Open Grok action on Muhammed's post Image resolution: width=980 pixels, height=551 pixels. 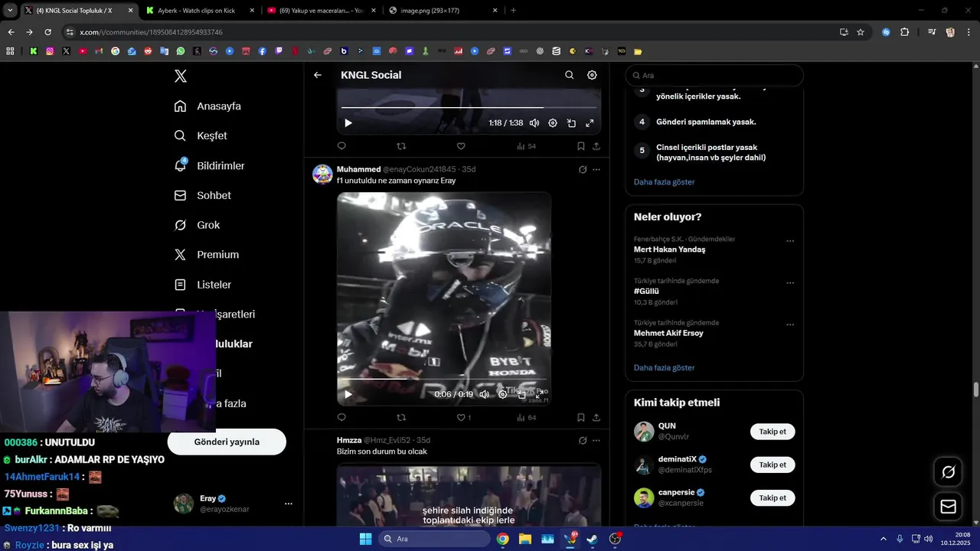tap(583, 170)
